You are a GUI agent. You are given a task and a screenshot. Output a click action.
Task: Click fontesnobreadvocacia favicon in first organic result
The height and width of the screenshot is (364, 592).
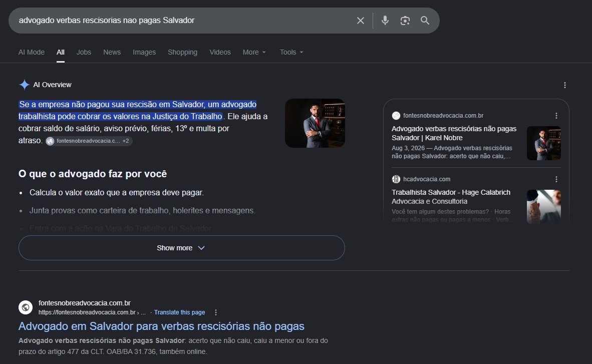(26, 307)
